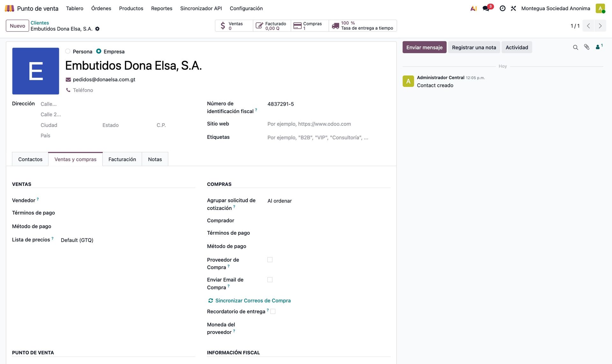
Task: Click the C.P. postal code field
Action: point(175,125)
